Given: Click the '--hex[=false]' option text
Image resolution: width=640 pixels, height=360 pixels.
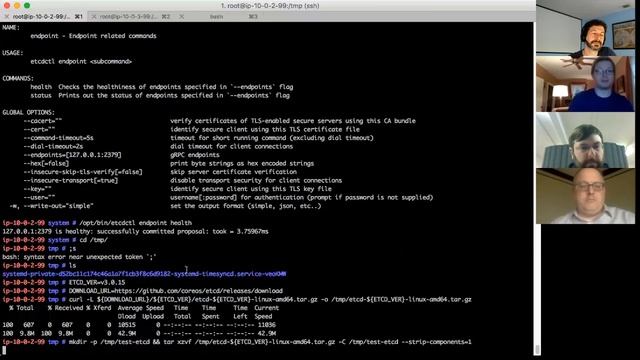Looking at the screenshot, I should 46,164.
